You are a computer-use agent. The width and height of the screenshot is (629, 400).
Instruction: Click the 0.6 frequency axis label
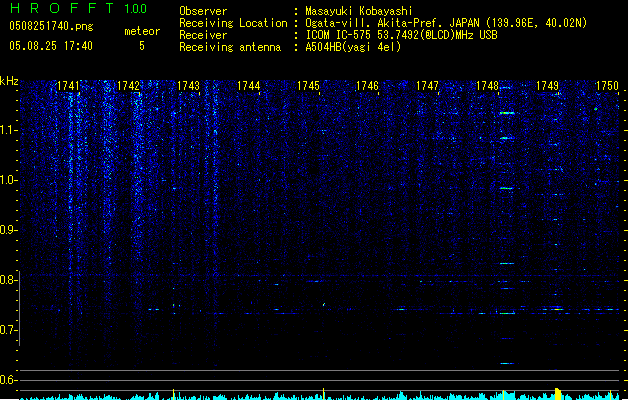pyautogui.click(x=9, y=380)
